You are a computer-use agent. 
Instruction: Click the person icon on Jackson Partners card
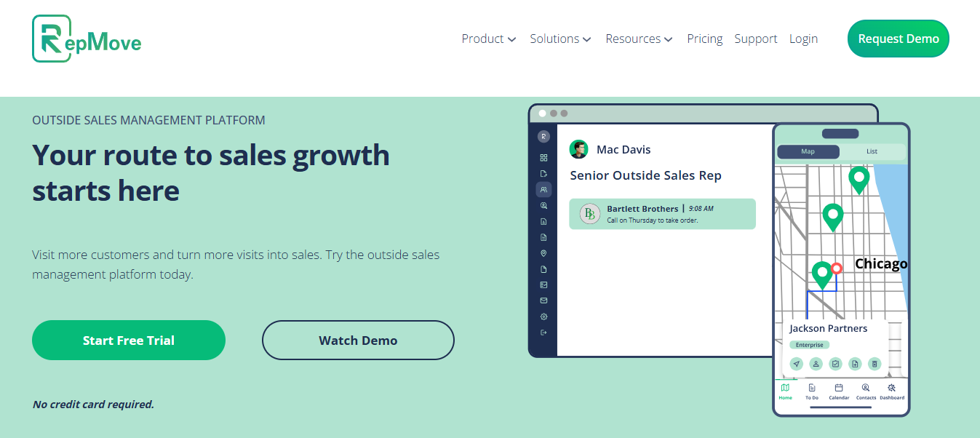click(x=816, y=364)
